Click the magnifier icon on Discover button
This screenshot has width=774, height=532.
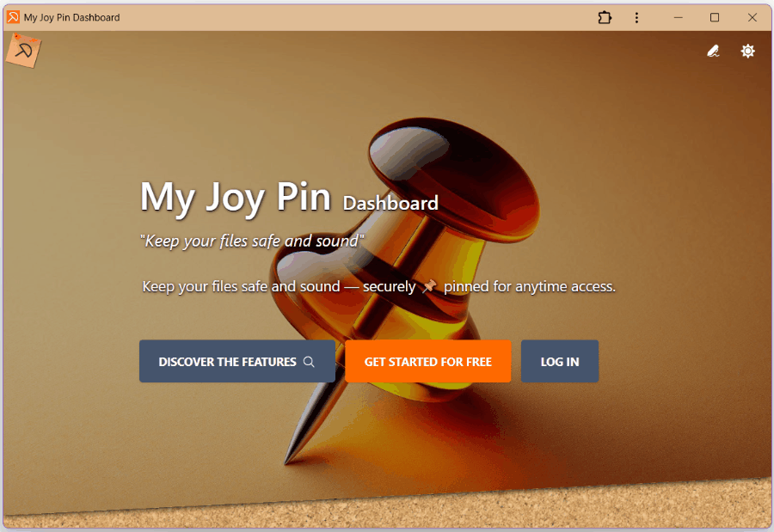pyautogui.click(x=309, y=362)
